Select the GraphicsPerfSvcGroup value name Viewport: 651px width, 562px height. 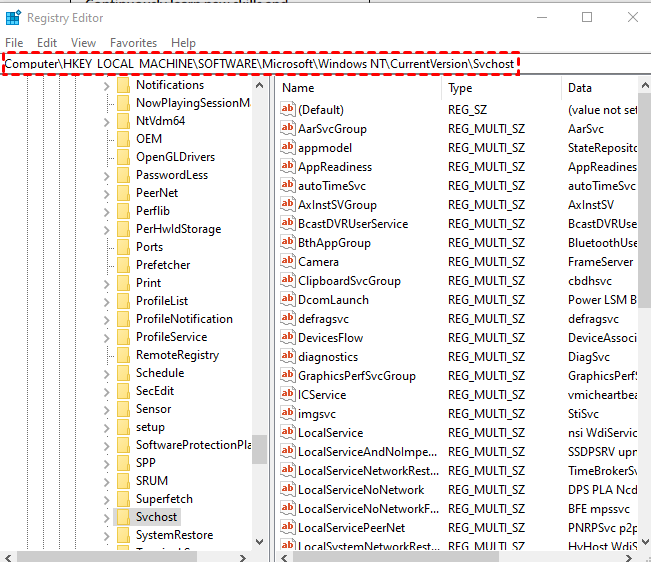click(x=357, y=376)
